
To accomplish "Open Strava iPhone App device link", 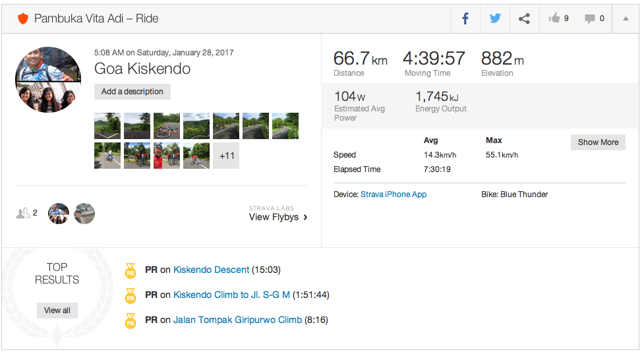I will (394, 194).
